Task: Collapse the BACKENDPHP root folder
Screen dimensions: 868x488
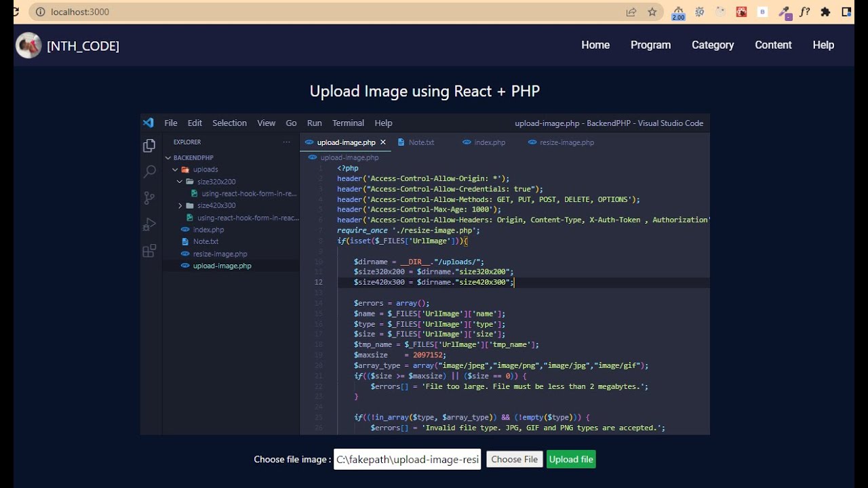Action: 168,158
